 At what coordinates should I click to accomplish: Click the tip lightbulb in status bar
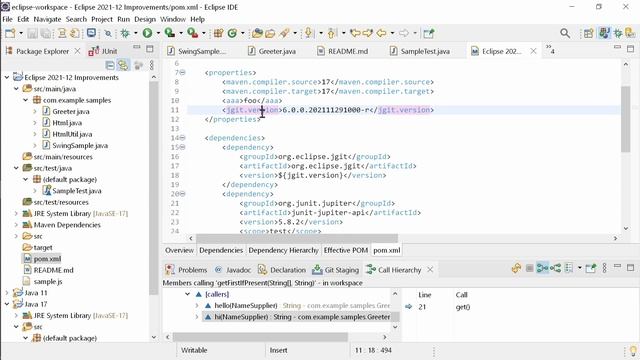(633, 351)
